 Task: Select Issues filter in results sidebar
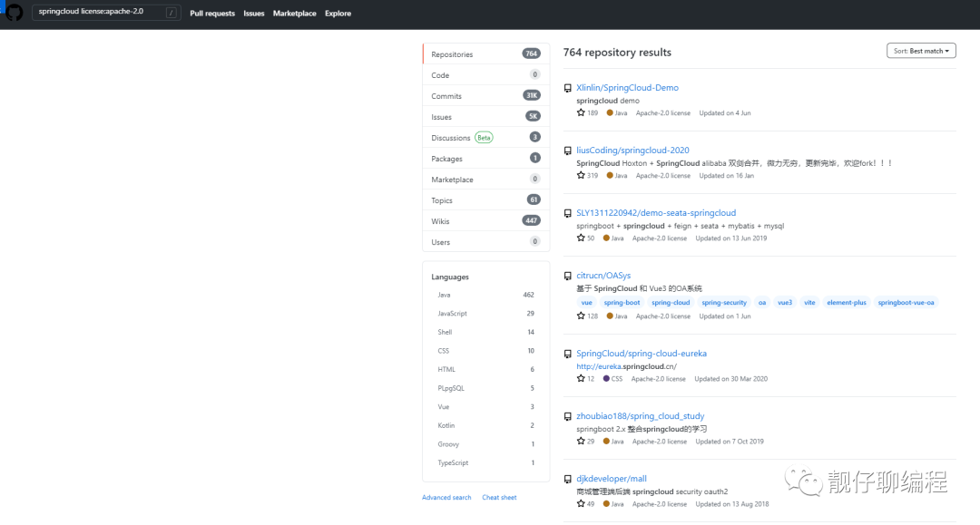(x=486, y=117)
